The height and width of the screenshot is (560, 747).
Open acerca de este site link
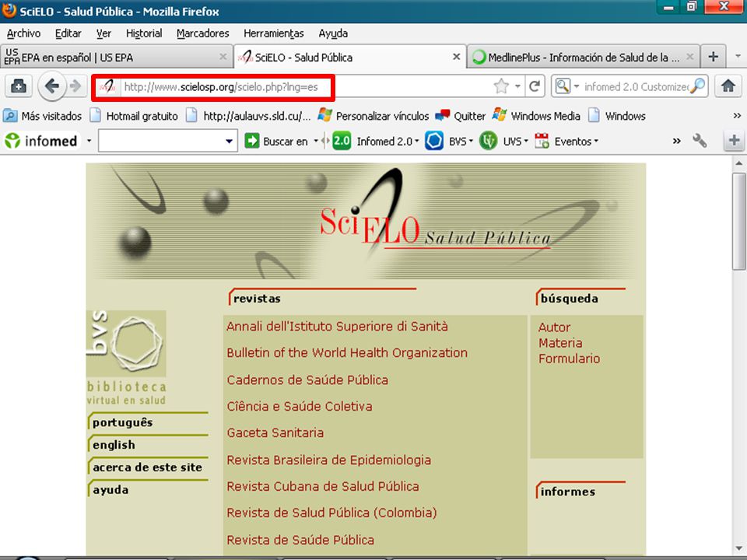(x=147, y=467)
